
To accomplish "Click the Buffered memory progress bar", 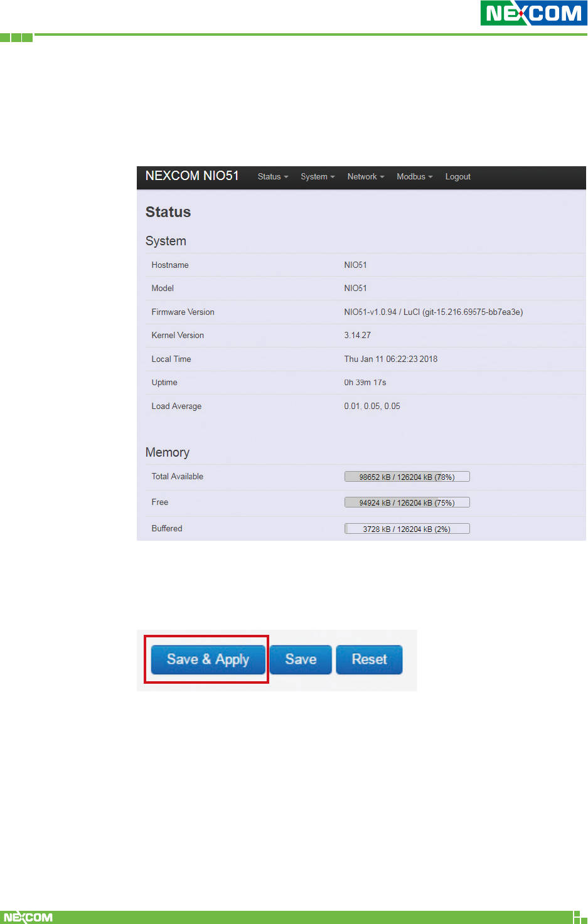I will [407, 529].
